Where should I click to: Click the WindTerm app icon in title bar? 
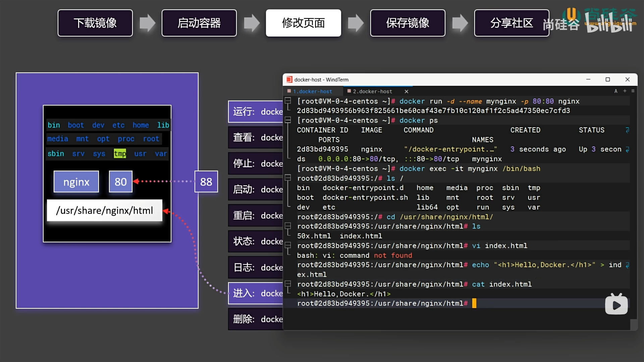pos(289,79)
